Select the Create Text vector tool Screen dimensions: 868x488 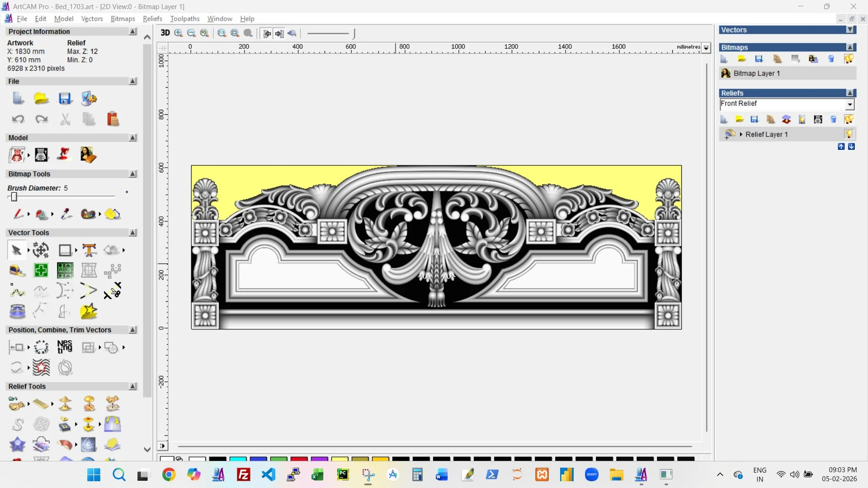point(89,250)
